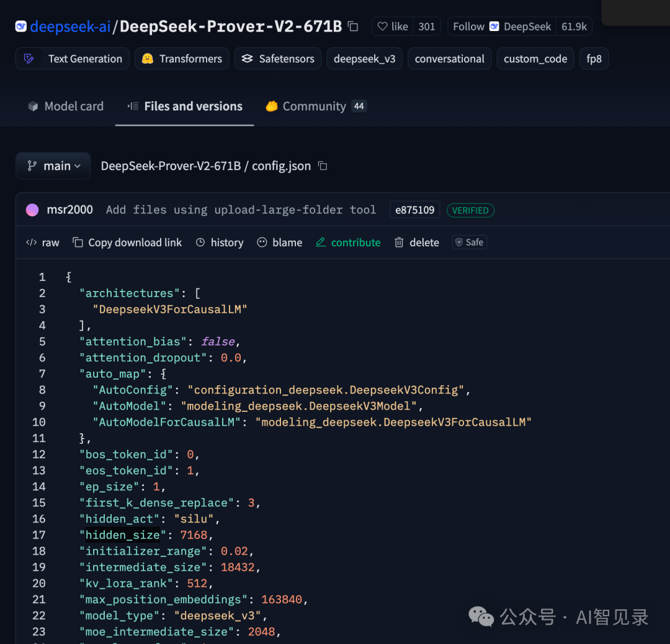Viewport: 670px width, 644px height.
Task: Open the commit message 'Add files using upload-large-folder tool'
Action: (241, 210)
